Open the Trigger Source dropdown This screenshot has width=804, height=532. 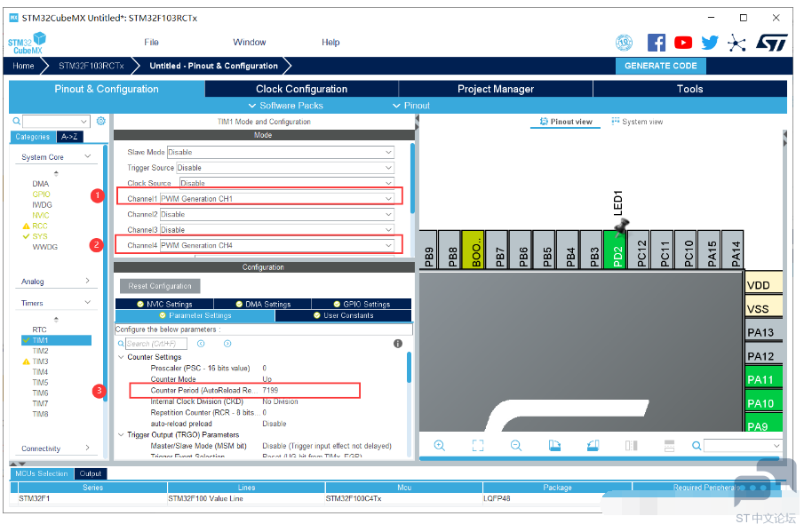coord(285,168)
